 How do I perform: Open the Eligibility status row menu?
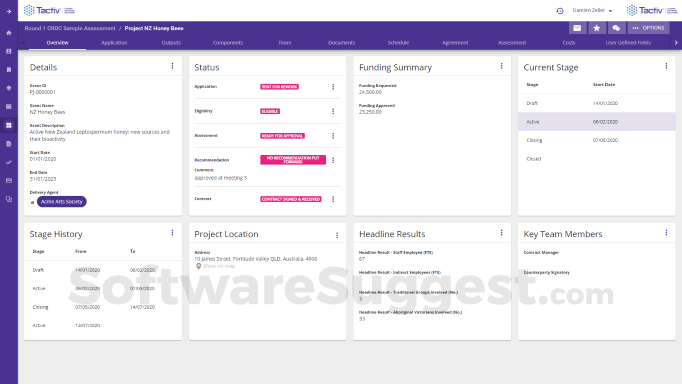333,111
